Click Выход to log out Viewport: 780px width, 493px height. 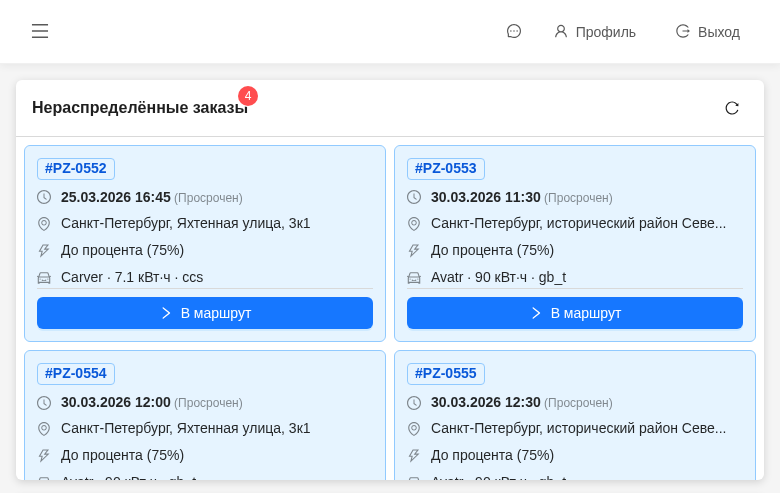tap(708, 31)
